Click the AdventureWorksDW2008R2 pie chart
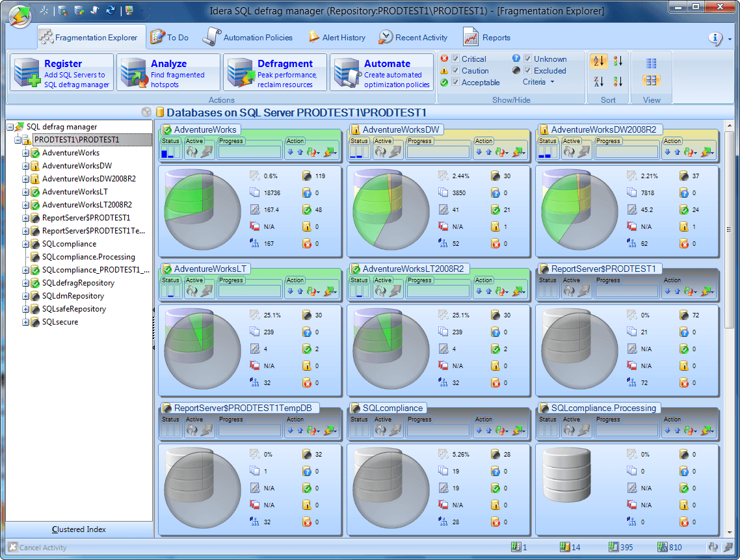 point(579,210)
